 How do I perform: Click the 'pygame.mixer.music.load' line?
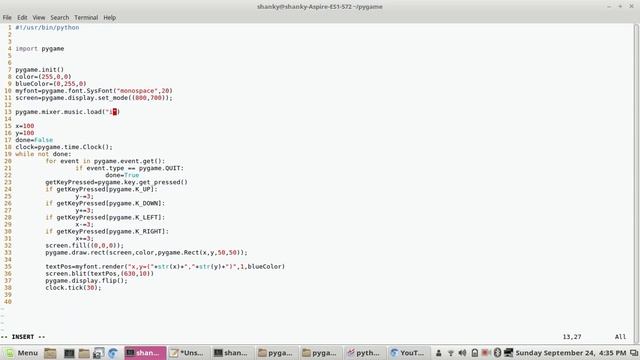tap(68, 112)
